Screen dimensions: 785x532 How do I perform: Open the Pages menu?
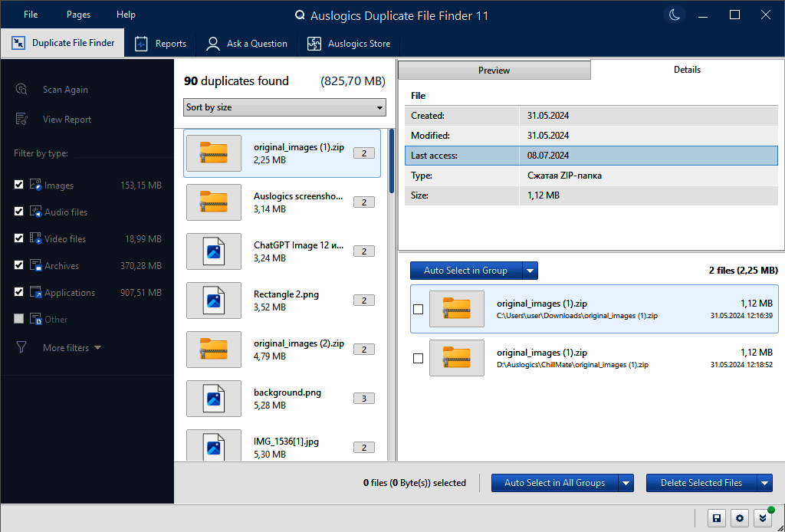click(78, 15)
